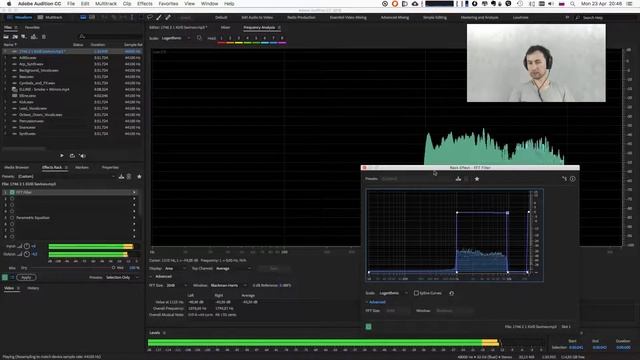Open the Parametric Equalizer slot arrow menu
640x360 pixels.
pyautogui.click(x=134, y=218)
